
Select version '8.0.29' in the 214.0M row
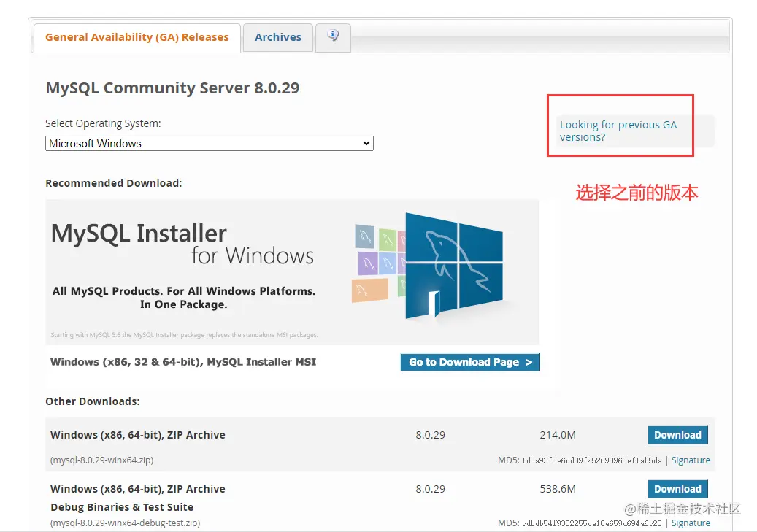click(x=430, y=435)
